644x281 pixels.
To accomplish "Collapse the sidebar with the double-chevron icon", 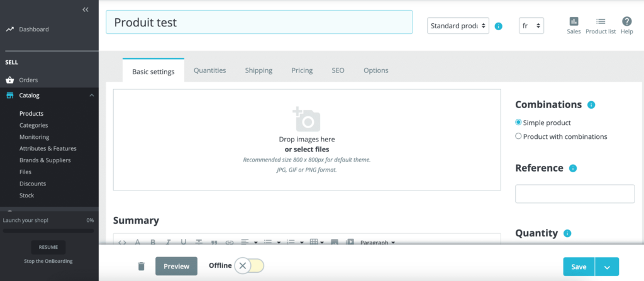I will click(x=86, y=9).
